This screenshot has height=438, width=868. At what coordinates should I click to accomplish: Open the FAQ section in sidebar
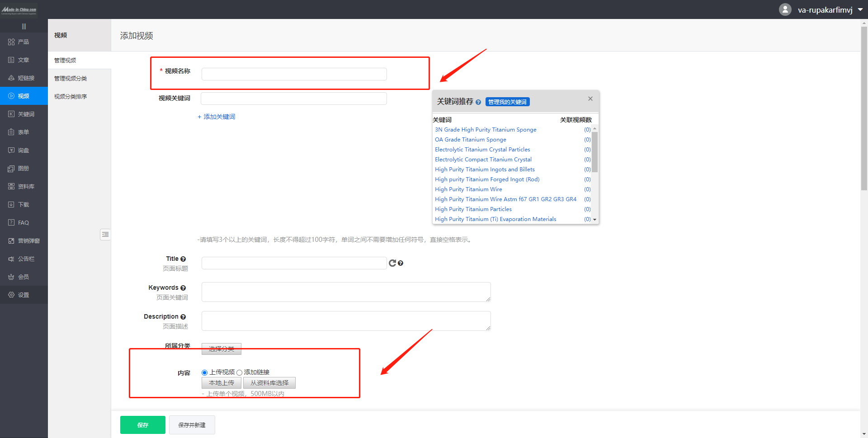(x=24, y=222)
